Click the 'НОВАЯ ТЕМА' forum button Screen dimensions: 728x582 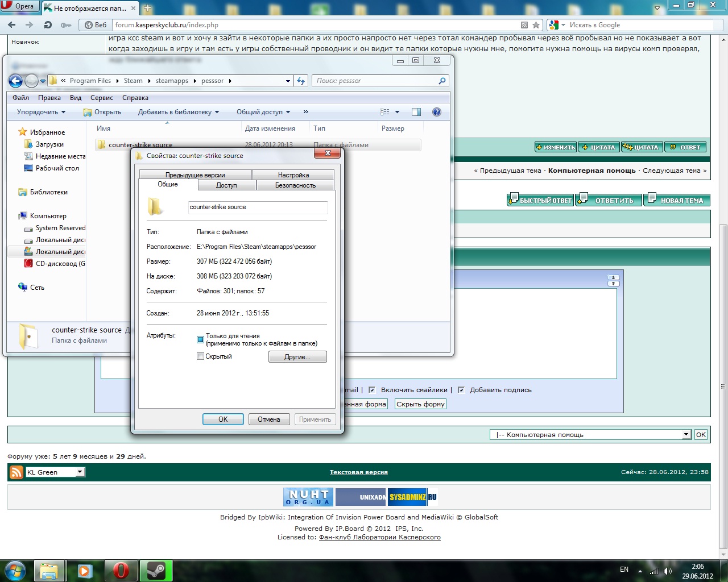(x=677, y=199)
